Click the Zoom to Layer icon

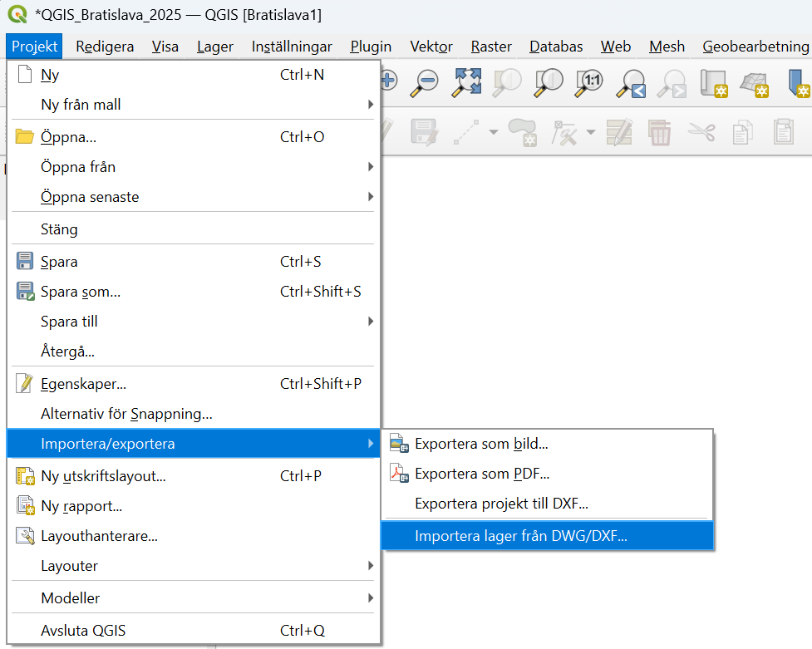549,83
